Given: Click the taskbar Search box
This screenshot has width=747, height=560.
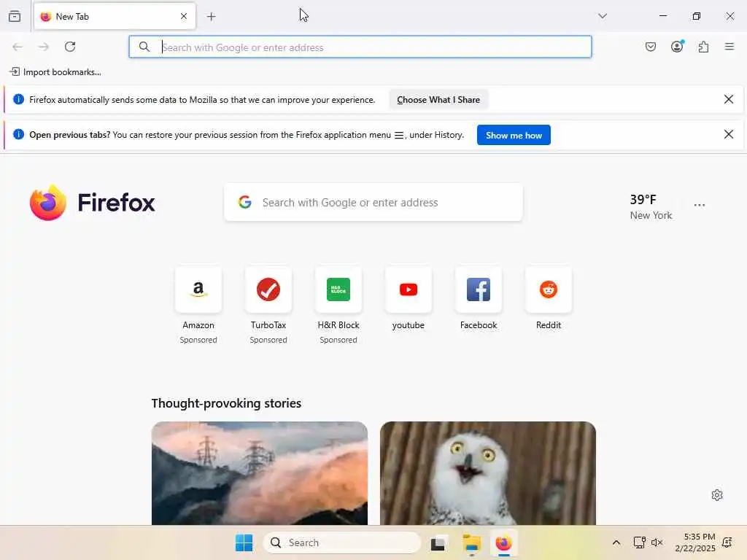Looking at the screenshot, I should pyautogui.click(x=342, y=542).
